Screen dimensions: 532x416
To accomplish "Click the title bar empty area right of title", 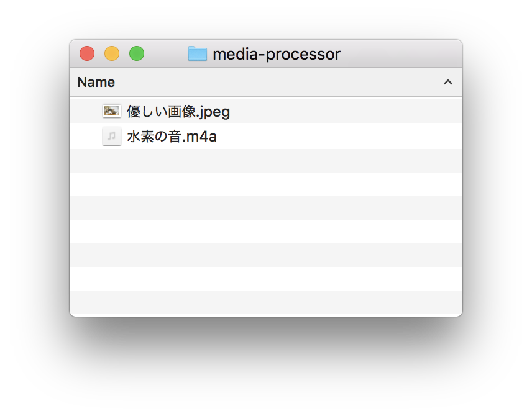I will 400,53.
